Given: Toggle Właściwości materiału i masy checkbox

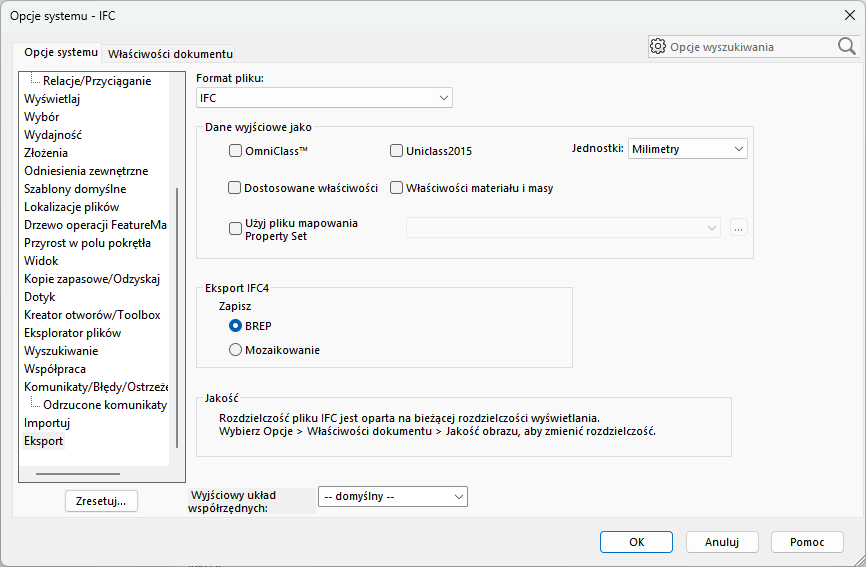Looking at the screenshot, I should [396, 187].
